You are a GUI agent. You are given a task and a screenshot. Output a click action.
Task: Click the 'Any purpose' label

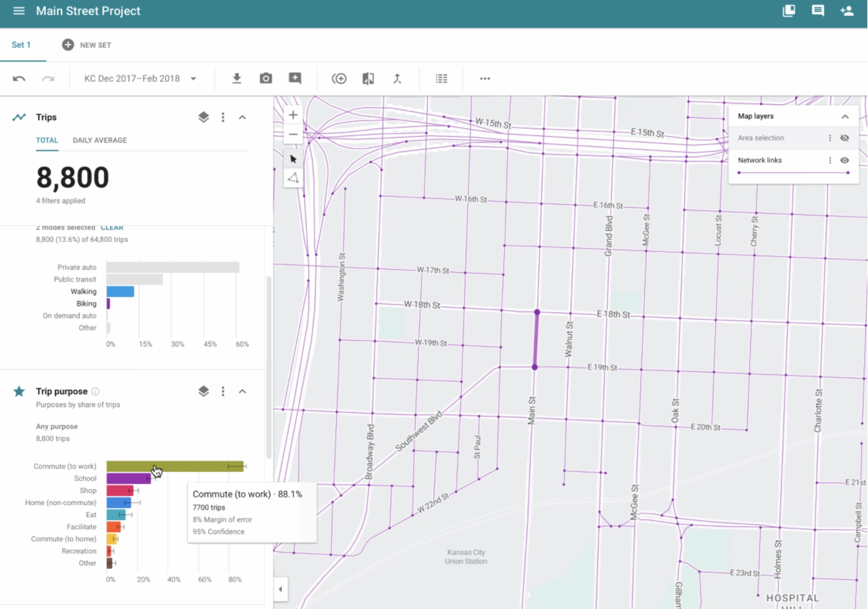click(57, 426)
